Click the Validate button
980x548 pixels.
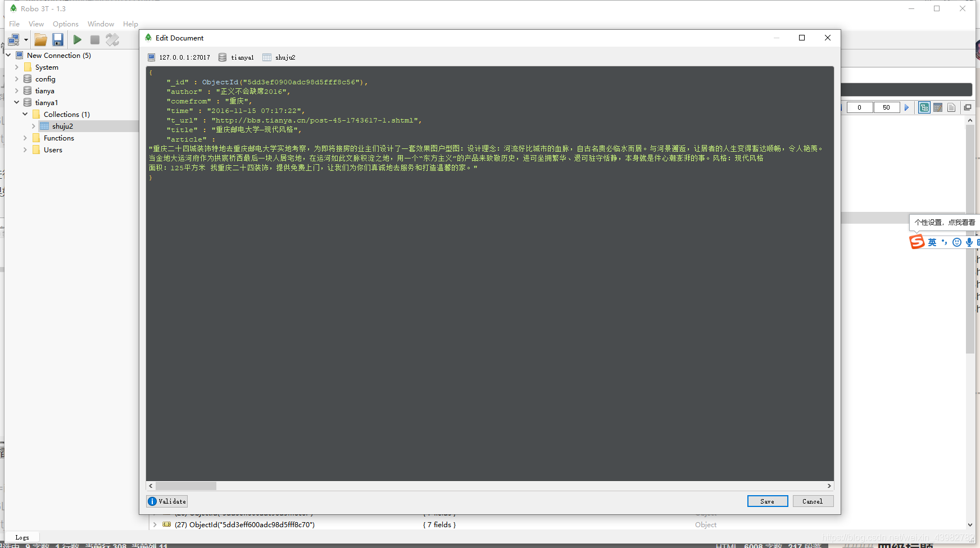167,501
